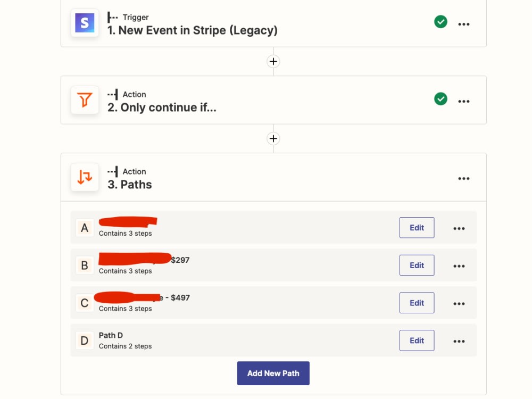Add a step after the filter action
Image resolution: width=532 pixels, height=399 pixels.
pyautogui.click(x=273, y=138)
